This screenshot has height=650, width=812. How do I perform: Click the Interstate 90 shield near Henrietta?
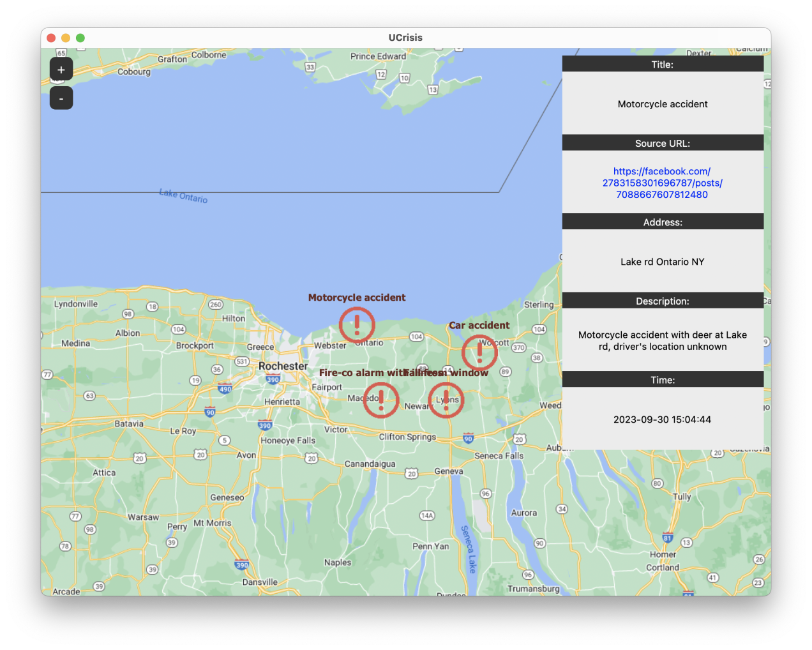click(211, 412)
